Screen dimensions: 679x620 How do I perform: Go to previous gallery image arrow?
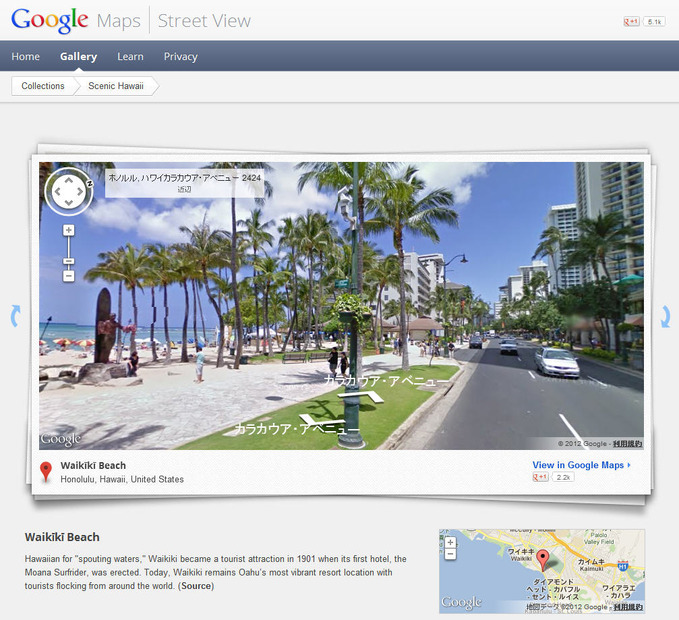point(16,316)
